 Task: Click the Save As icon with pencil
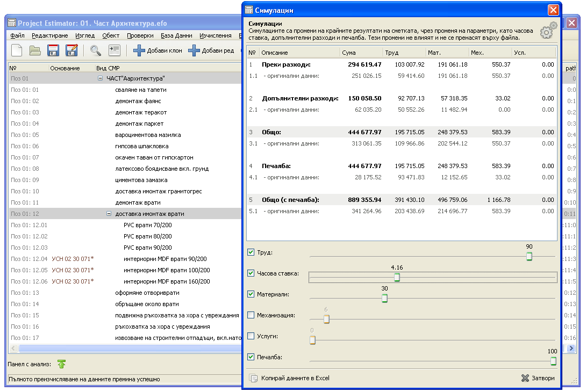pos(72,50)
